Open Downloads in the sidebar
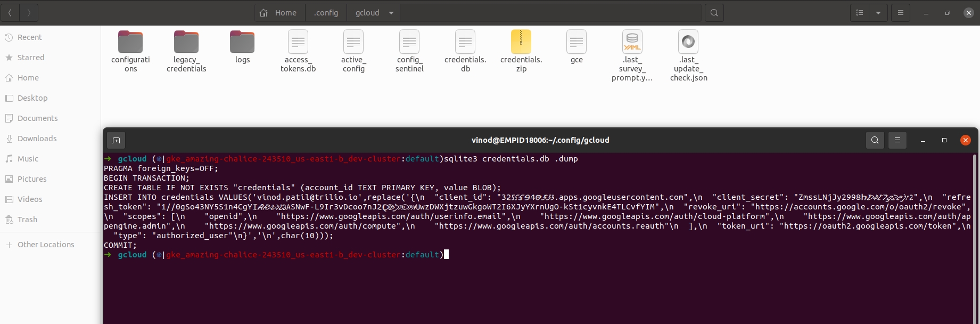980x324 pixels. pyautogui.click(x=37, y=139)
